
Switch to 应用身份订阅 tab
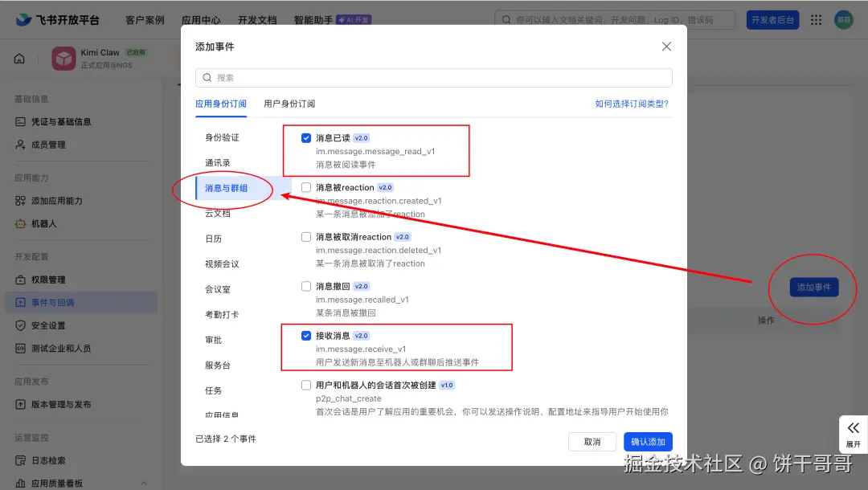pos(221,104)
